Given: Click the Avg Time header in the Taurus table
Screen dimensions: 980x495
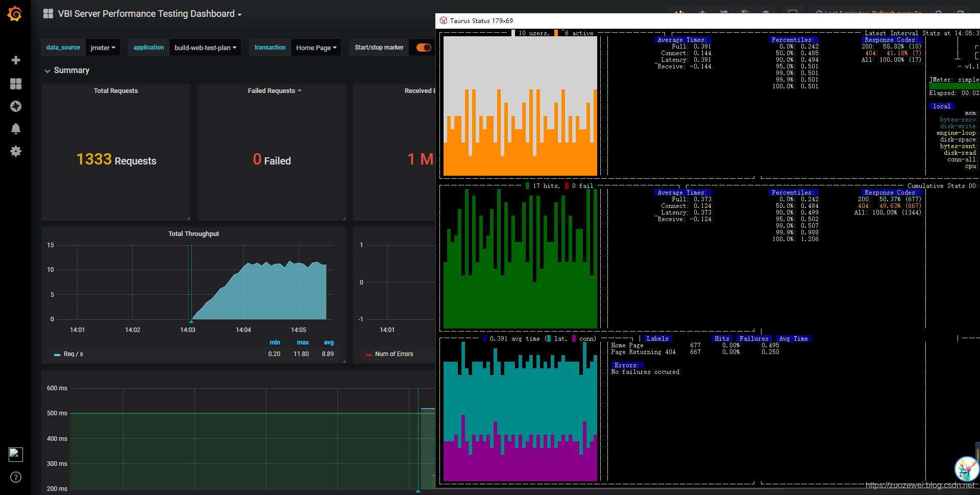Looking at the screenshot, I should click(793, 339).
